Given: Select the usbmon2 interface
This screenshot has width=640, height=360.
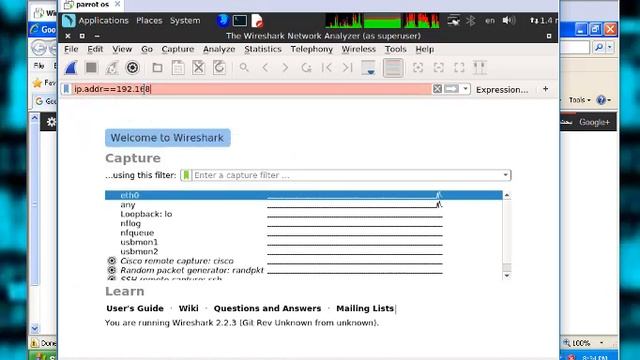Looking at the screenshot, I should point(303,251).
